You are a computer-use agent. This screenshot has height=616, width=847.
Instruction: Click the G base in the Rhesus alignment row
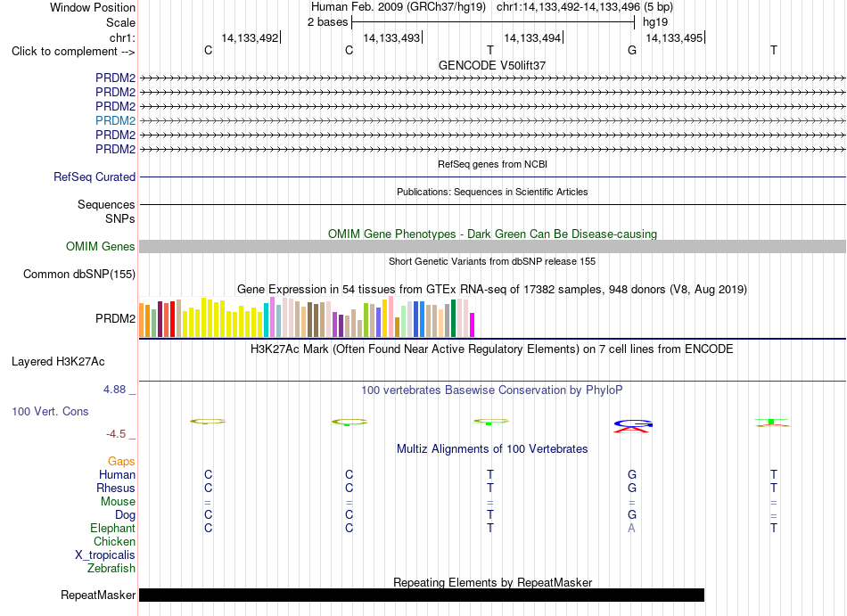coord(632,488)
